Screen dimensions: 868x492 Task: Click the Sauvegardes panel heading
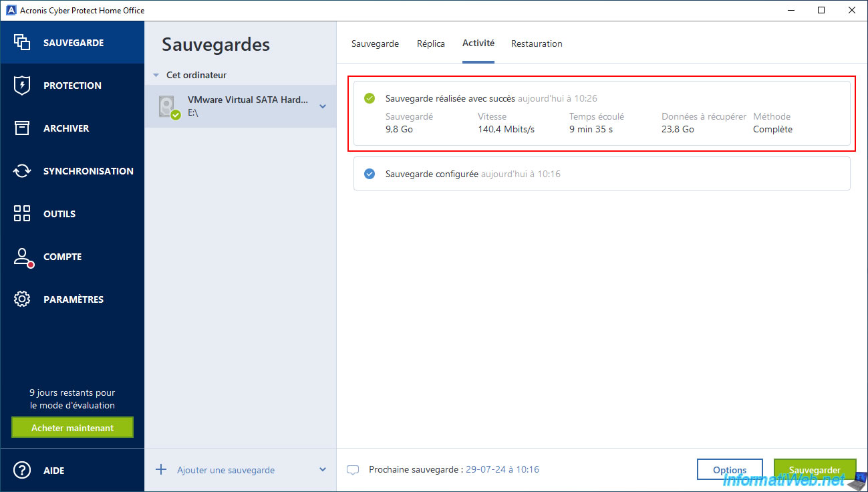[x=216, y=45]
